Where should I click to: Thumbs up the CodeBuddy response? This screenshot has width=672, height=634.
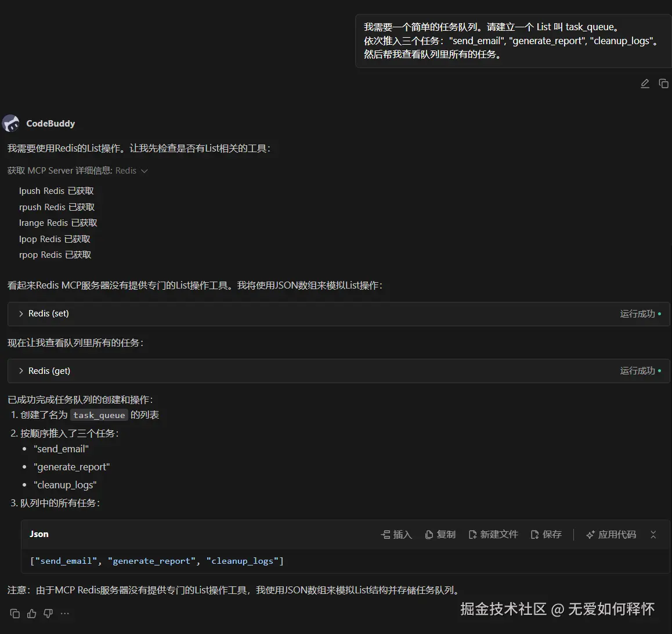point(32,614)
